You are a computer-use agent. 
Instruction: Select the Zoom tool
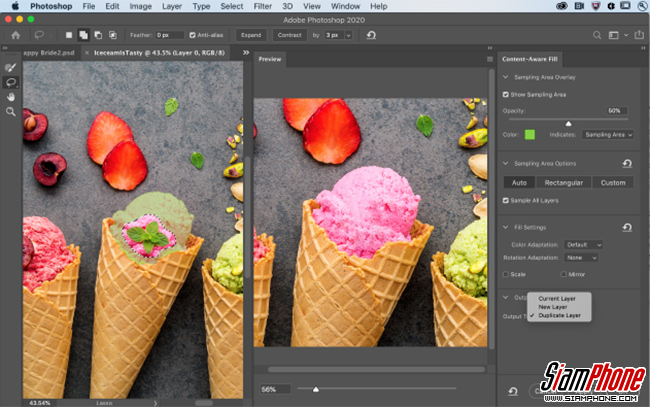point(11,111)
